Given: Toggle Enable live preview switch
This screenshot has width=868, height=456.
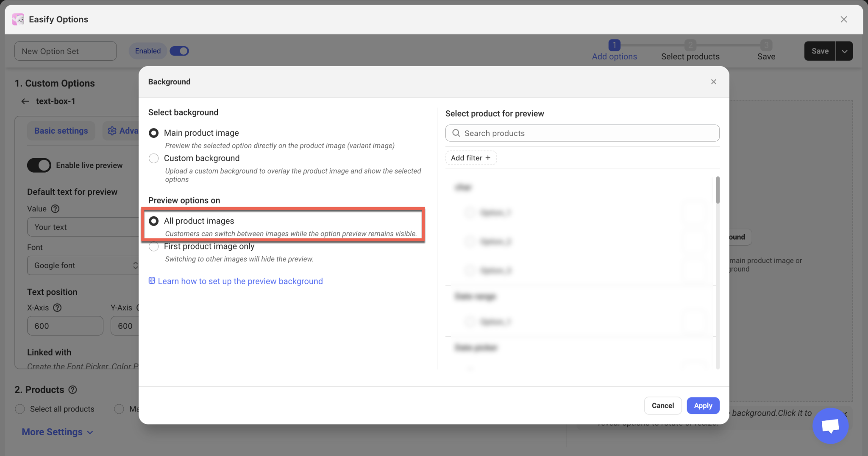Looking at the screenshot, I should point(39,165).
